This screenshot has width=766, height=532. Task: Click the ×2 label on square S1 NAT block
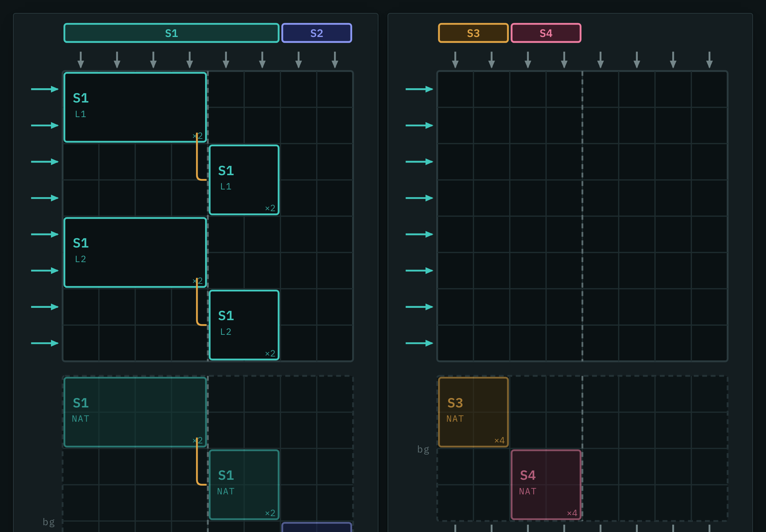tap(270, 513)
